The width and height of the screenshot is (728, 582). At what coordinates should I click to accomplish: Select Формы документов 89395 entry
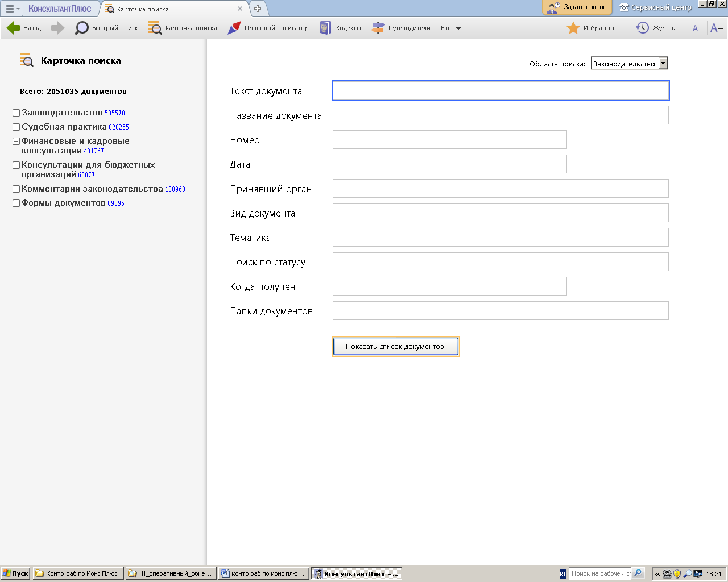click(73, 203)
